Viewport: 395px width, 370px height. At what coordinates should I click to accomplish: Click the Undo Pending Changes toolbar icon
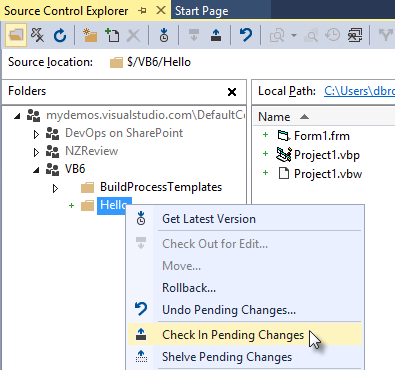pyautogui.click(x=246, y=35)
